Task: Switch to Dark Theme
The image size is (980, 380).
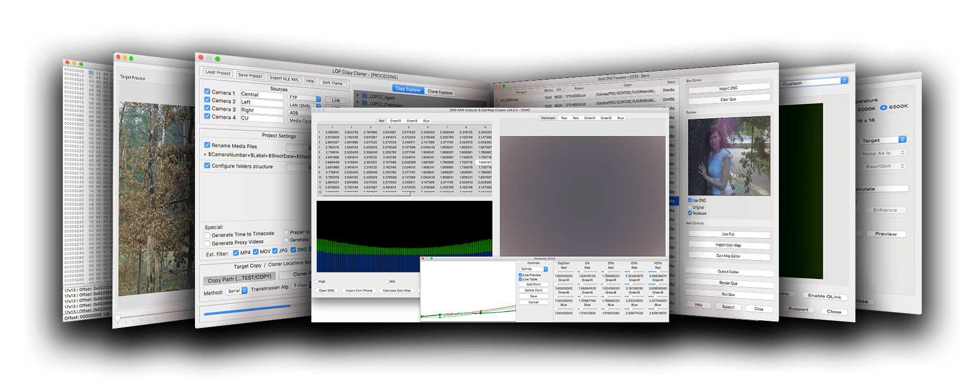Action: (x=332, y=83)
